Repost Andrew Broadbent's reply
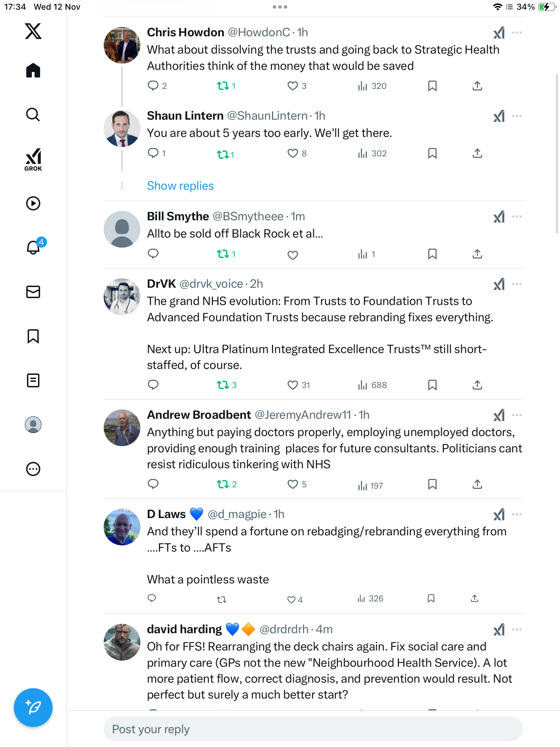Viewport: 560px width, 747px height. [x=223, y=484]
